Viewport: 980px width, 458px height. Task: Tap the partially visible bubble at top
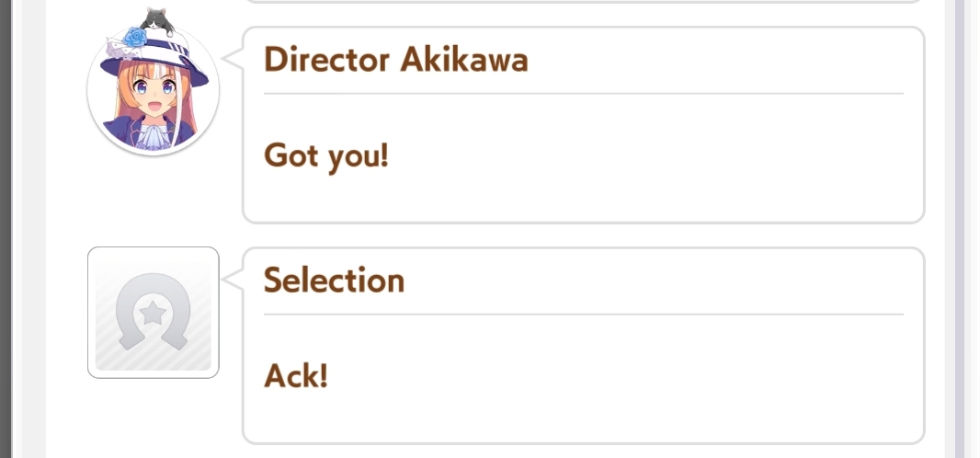click(583, 2)
